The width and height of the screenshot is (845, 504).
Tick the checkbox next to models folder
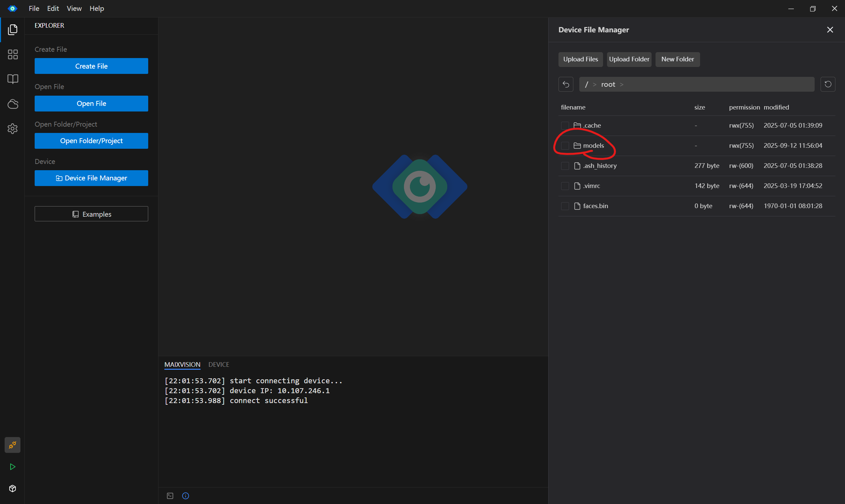(565, 146)
